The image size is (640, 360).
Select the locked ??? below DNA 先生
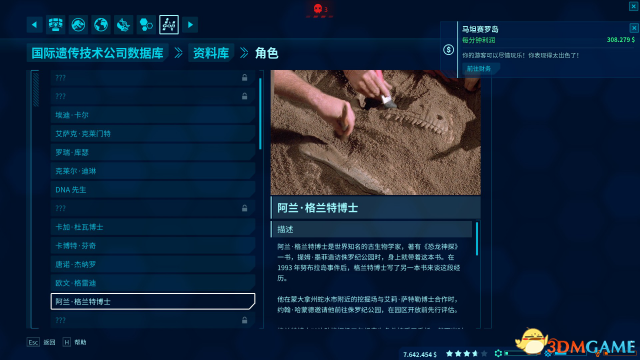pos(153,208)
